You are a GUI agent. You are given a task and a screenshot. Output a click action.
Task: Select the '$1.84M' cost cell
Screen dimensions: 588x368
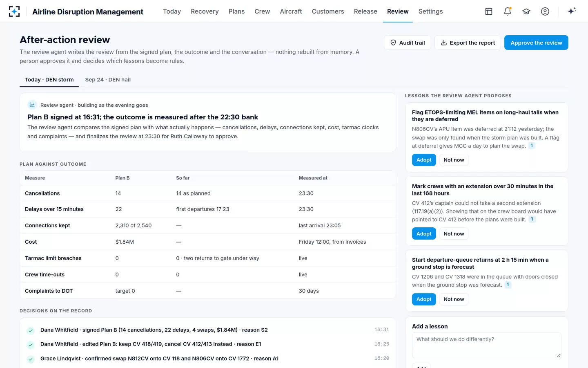[125, 242]
